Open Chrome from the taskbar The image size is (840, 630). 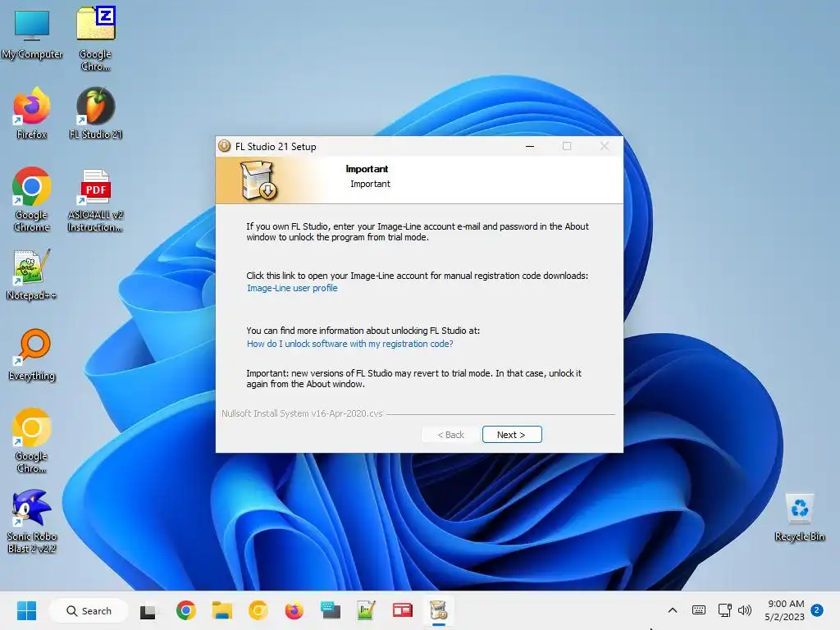186,610
